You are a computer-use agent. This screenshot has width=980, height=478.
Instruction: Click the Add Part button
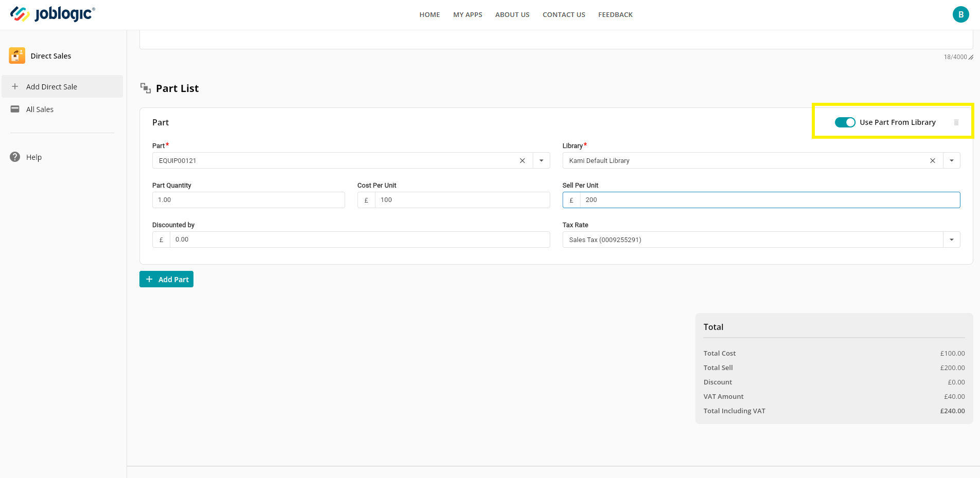click(x=166, y=279)
